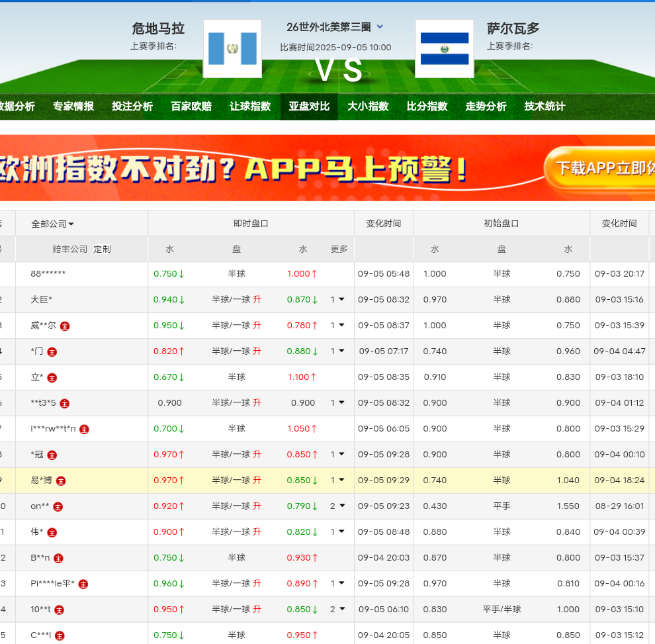
Task: Expand the 2 more entries in on** row
Action: click(337, 506)
